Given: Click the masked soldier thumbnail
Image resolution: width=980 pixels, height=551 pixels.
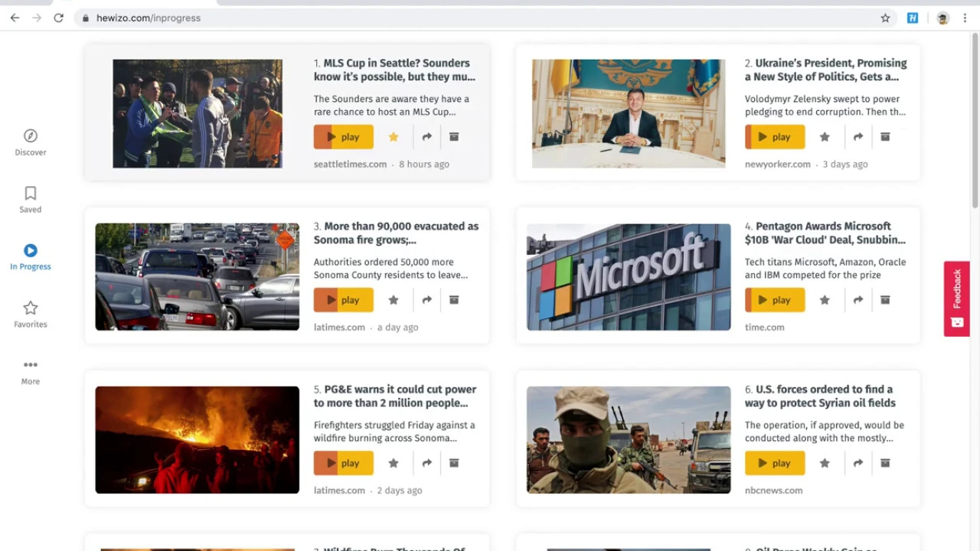Looking at the screenshot, I should pos(629,440).
